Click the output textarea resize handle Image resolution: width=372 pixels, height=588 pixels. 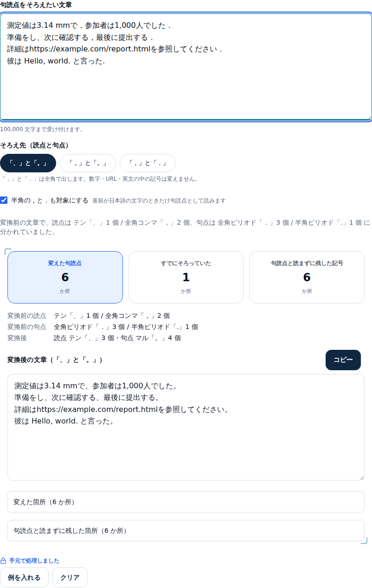361,477
